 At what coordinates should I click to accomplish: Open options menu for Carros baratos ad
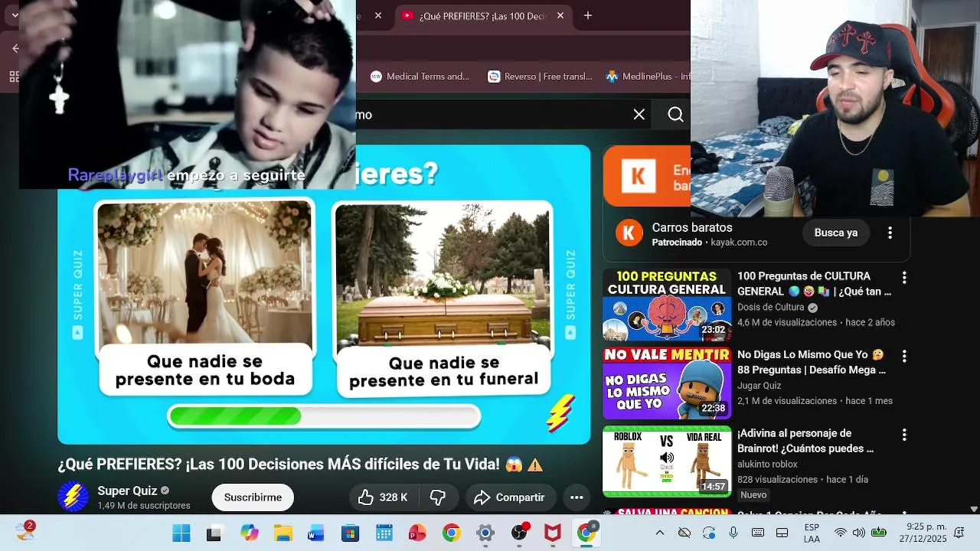[890, 233]
